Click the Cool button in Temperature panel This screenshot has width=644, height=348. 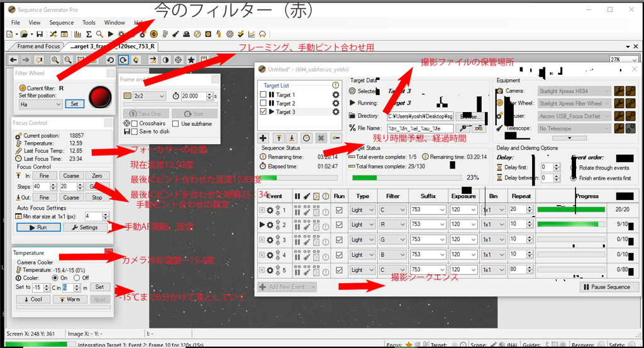[x=33, y=300]
